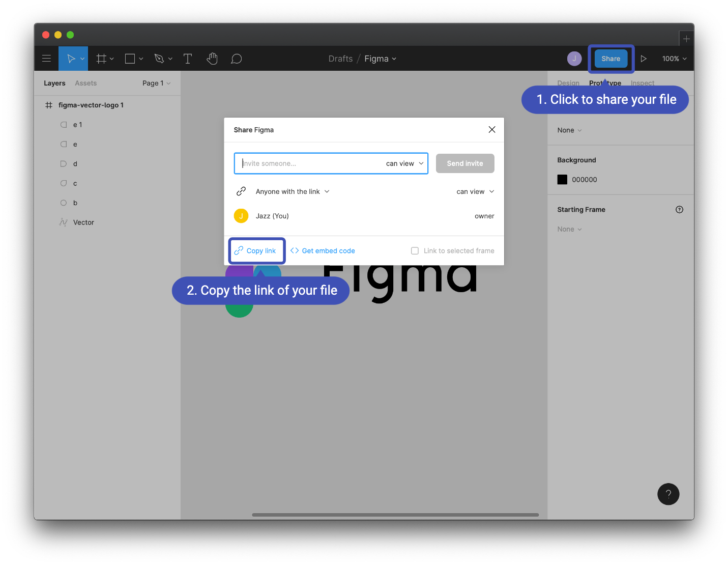Switch to the Assets tab
728x565 pixels.
pyautogui.click(x=85, y=83)
